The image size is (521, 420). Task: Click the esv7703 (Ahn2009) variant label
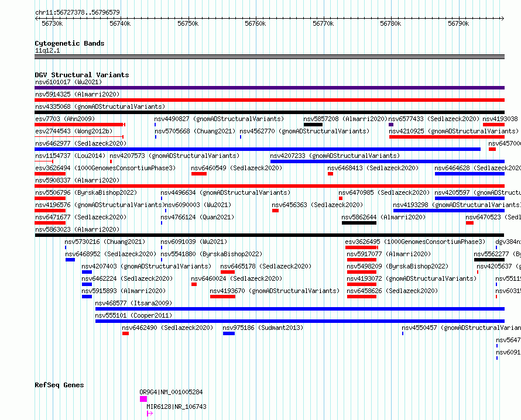tap(65, 119)
